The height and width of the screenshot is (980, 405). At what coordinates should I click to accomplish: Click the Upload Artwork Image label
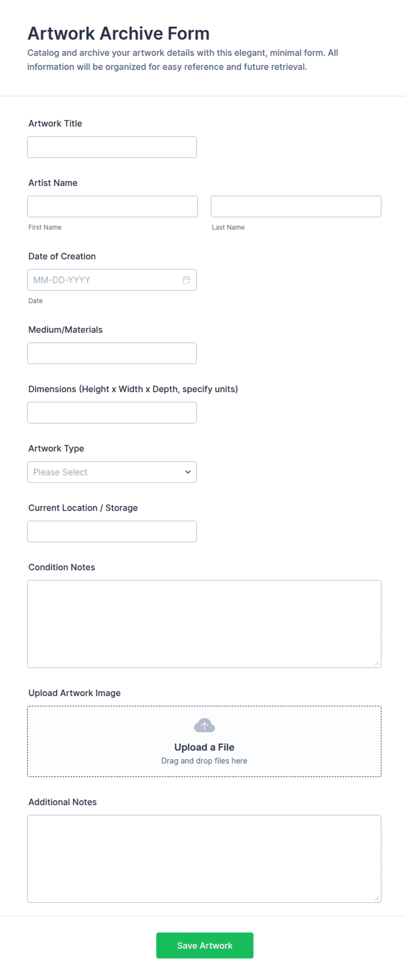click(74, 693)
